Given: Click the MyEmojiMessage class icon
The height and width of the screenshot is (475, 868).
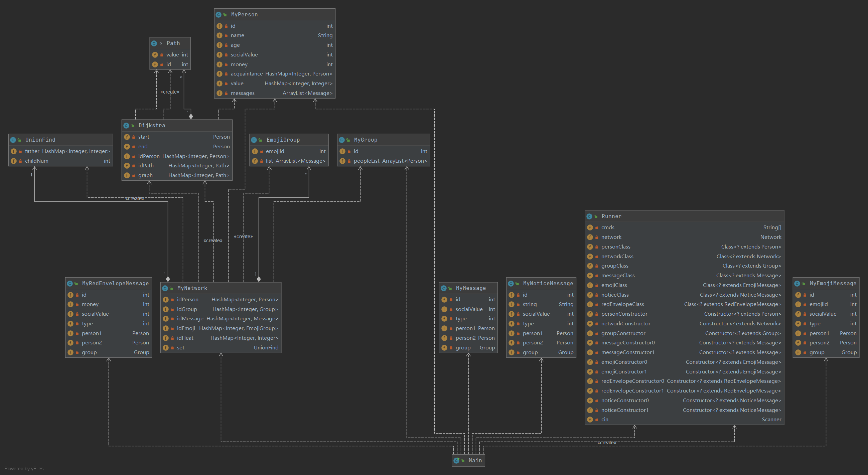Looking at the screenshot, I should (x=797, y=284).
